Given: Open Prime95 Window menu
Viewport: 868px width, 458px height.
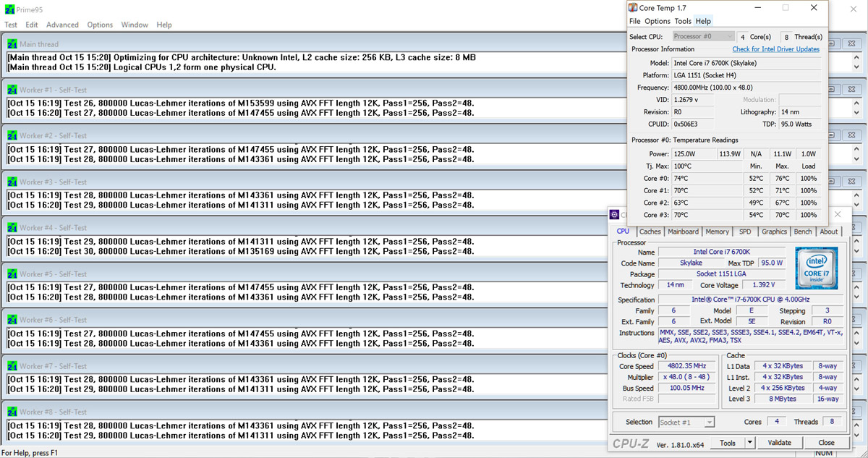Looking at the screenshot, I should coord(135,25).
